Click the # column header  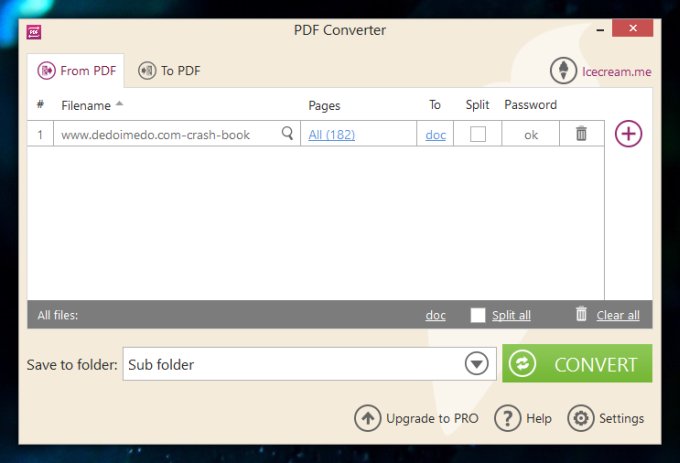(x=40, y=104)
